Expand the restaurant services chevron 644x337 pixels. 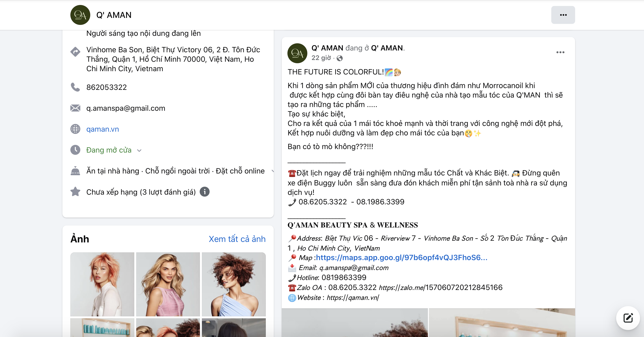(x=273, y=171)
